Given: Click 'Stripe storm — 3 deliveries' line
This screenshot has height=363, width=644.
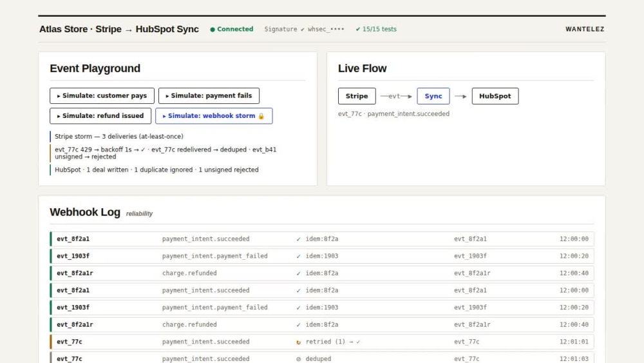Looking at the screenshot, I should tap(119, 137).
